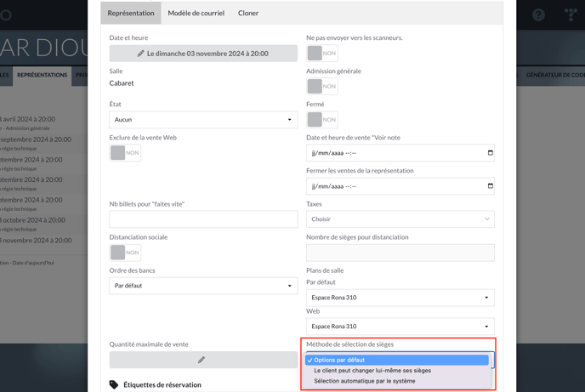The image size is (585, 392).
Task: Open the help question mark icon
Action: click(x=538, y=15)
